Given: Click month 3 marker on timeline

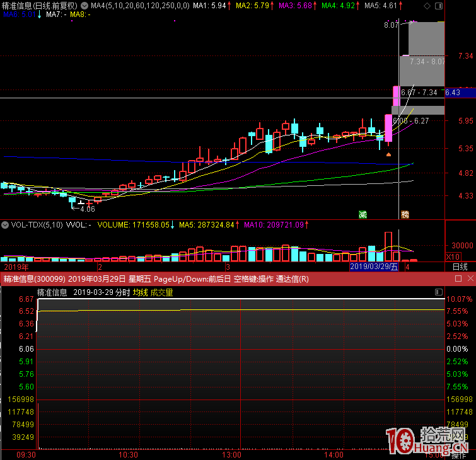Looking at the screenshot, I should tap(228, 267).
